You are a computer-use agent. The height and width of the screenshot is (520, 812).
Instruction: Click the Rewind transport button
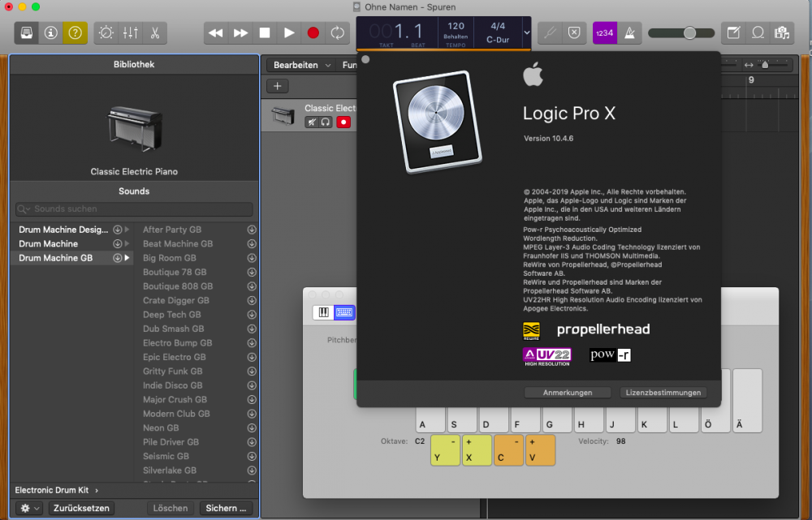[x=216, y=33]
